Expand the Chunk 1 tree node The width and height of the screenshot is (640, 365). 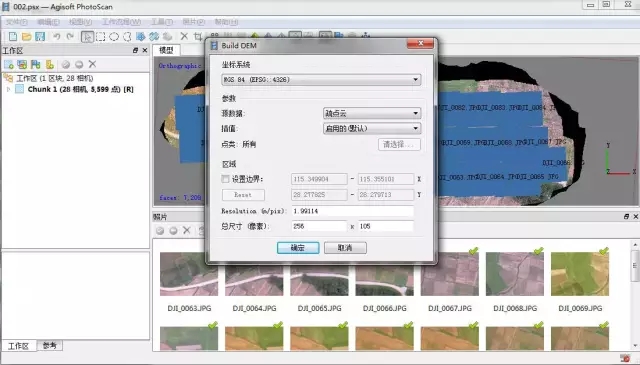point(9,89)
